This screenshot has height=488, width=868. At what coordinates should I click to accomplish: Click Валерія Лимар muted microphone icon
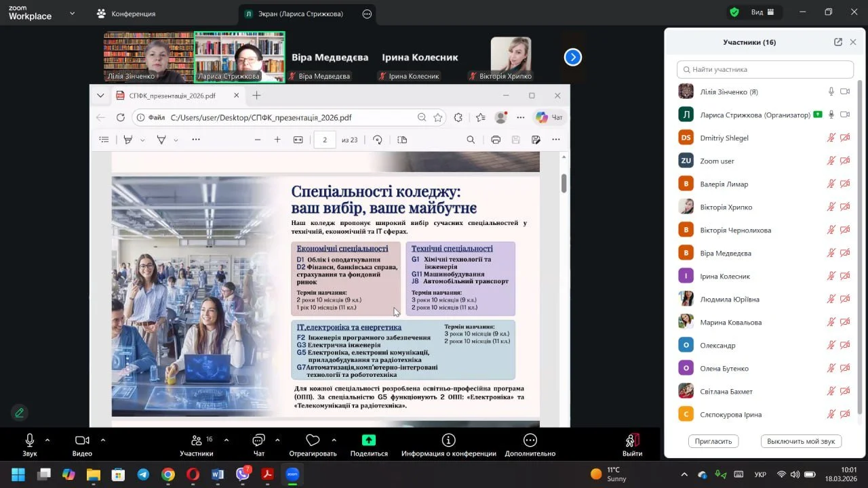(x=831, y=184)
